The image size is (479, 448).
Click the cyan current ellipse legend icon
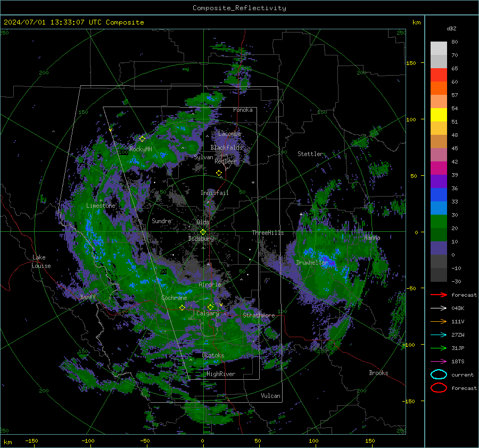click(x=439, y=374)
